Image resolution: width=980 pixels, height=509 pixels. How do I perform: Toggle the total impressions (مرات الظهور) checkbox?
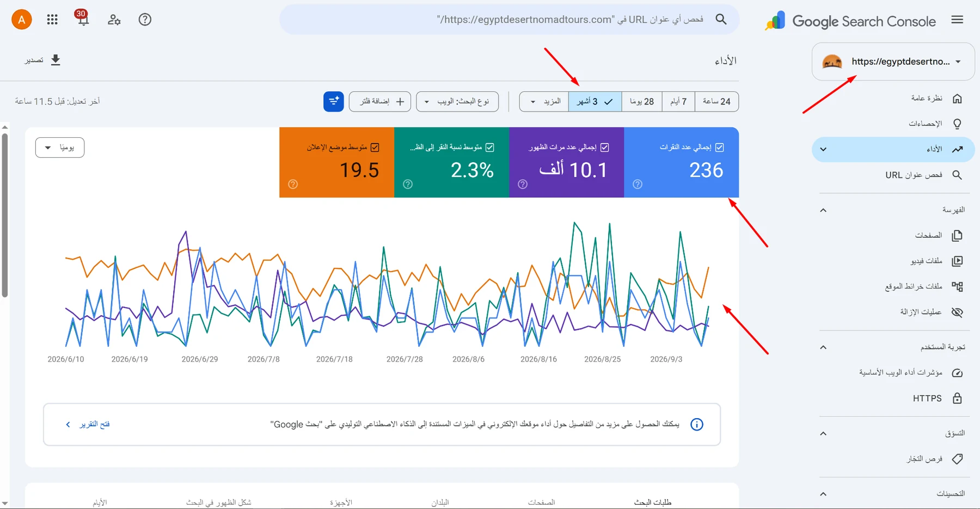604,148
